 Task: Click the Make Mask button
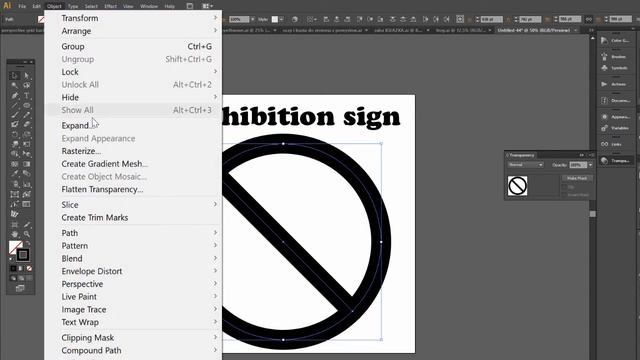point(577,178)
